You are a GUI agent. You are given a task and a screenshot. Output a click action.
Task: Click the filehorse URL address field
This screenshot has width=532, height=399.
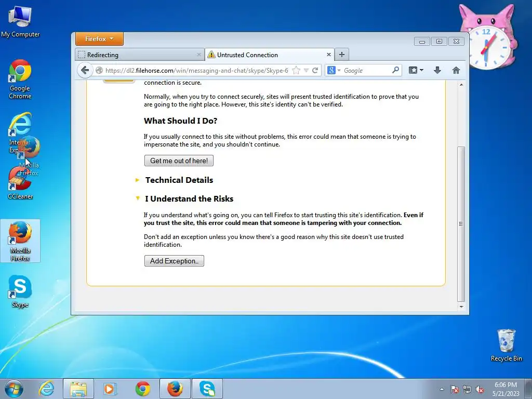(x=196, y=70)
